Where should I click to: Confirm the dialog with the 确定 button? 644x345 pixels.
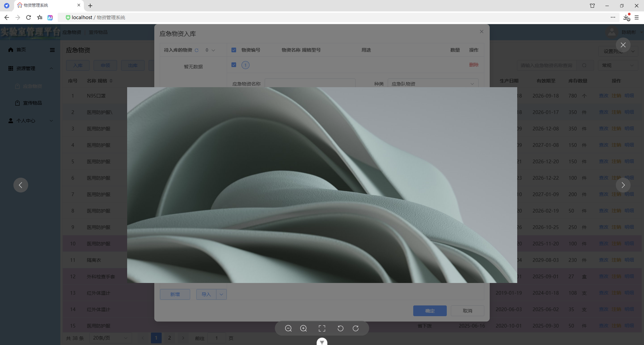(x=430, y=310)
